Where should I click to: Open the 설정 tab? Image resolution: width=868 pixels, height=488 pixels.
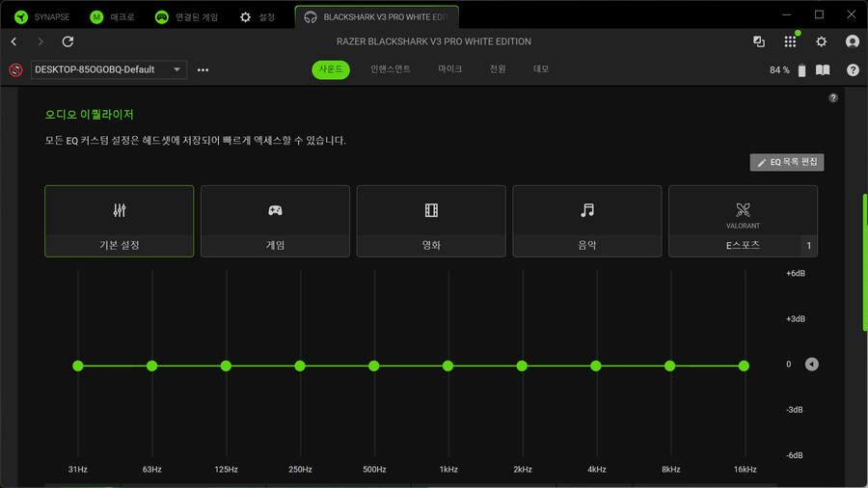tap(258, 17)
